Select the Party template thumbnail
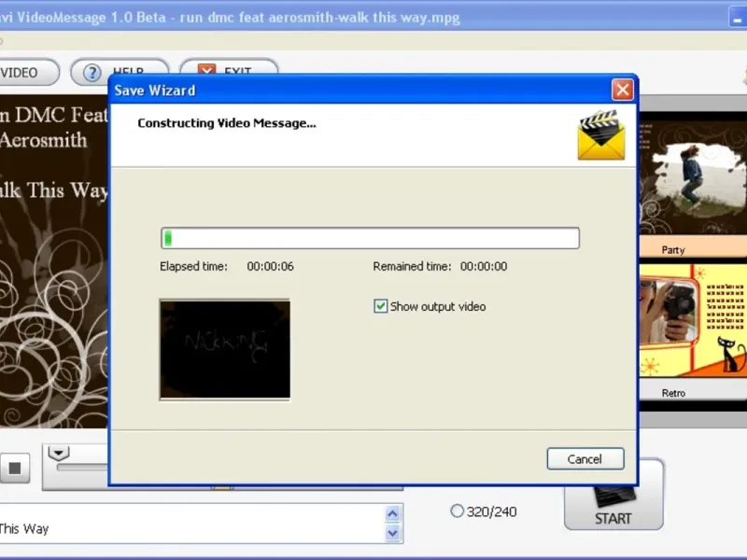The image size is (747, 560). point(693,177)
